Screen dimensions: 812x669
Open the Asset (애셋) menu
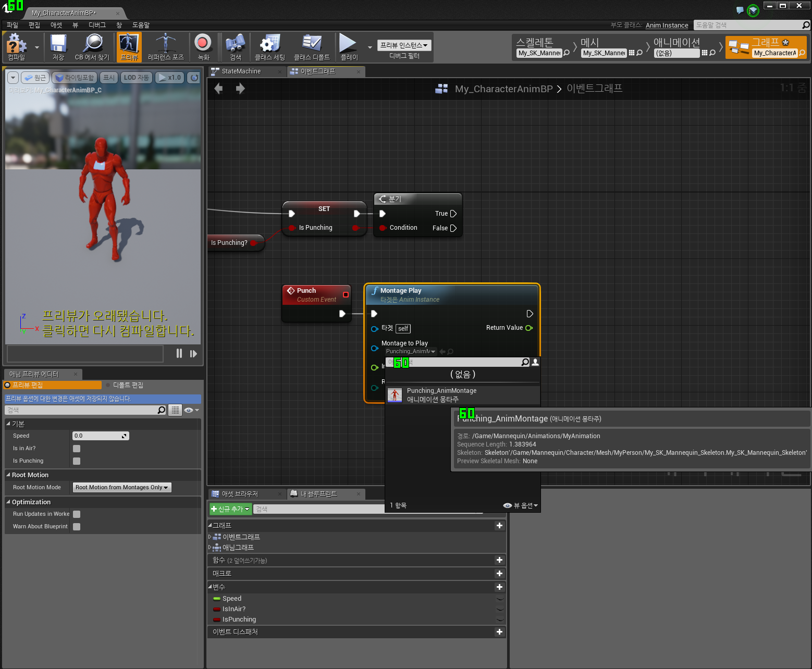coord(56,25)
